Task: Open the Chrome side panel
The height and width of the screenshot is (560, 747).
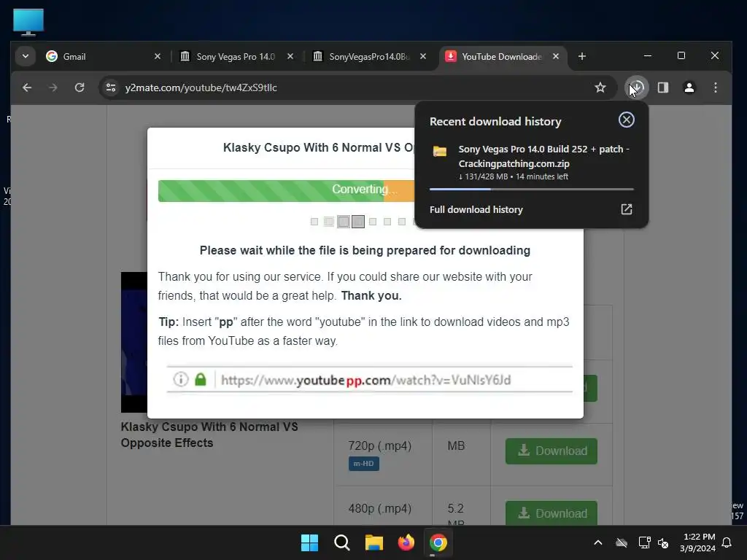Action: point(663,87)
